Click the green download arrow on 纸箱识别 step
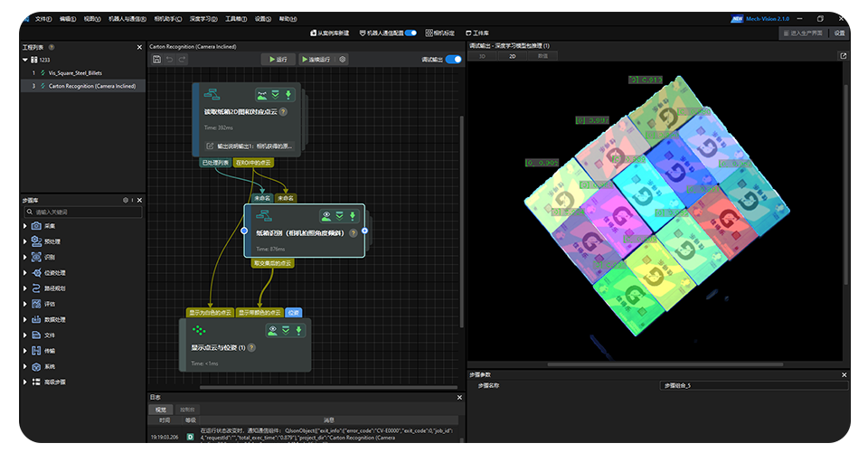Screen dimensions: 868x453 click(x=354, y=216)
